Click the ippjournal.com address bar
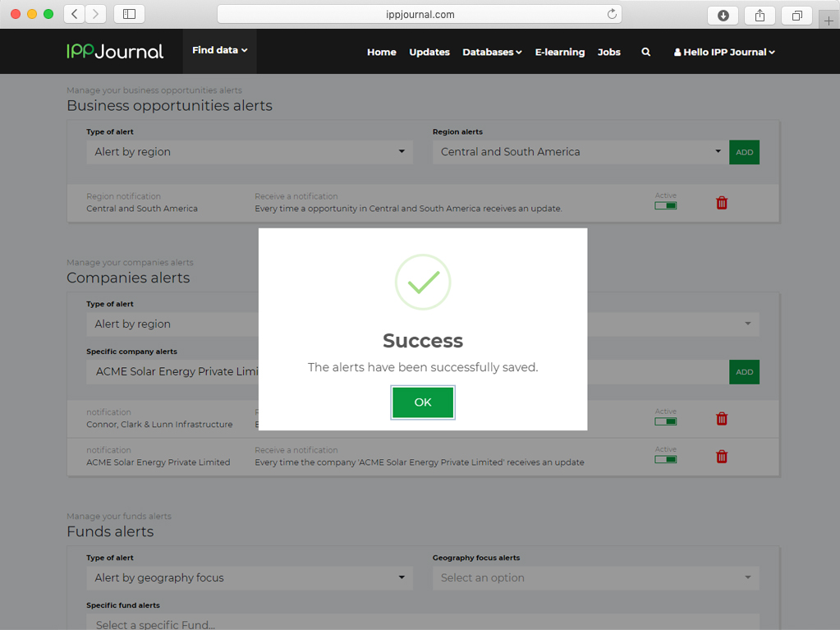Image resolution: width=840 pixels, height=630 pixels. 420,14
